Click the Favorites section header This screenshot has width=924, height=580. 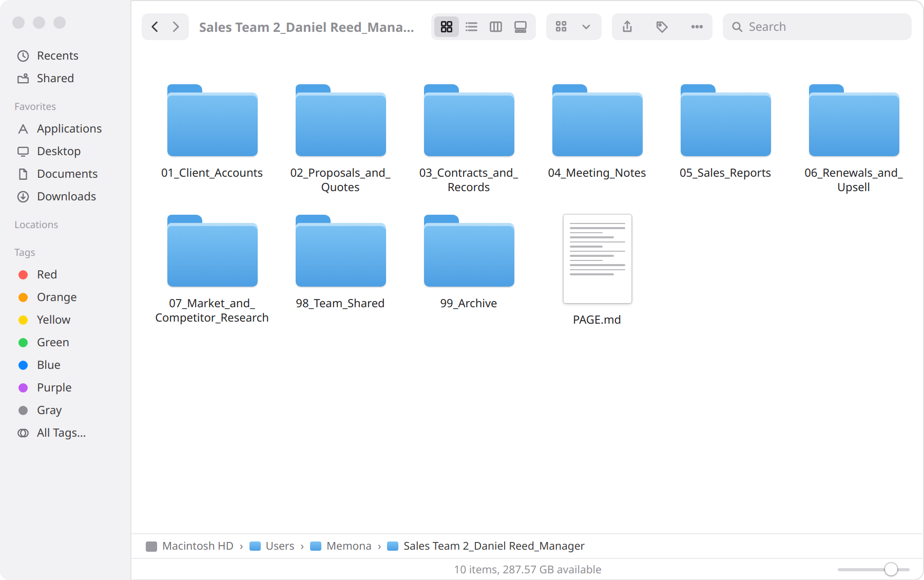click(x=35, y=106)
